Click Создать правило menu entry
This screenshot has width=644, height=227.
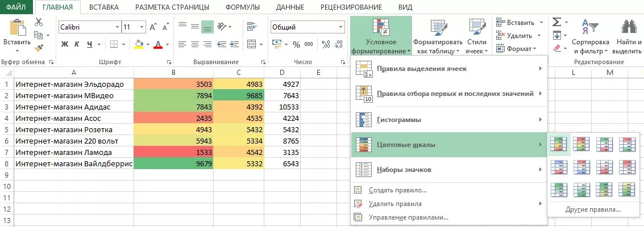coord(449,190)
